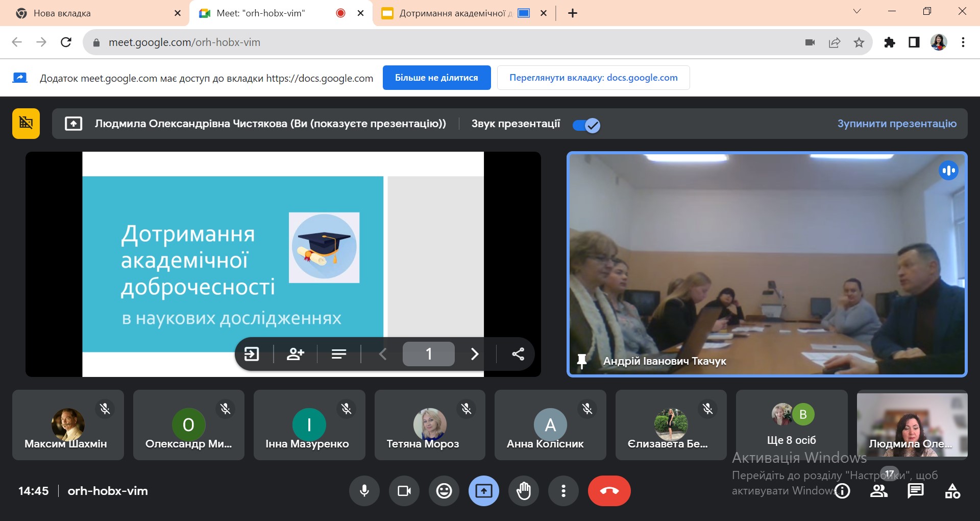The image size is (980, 521).
Task: Open the tab search chevron
Action: (x=857, y=12)
